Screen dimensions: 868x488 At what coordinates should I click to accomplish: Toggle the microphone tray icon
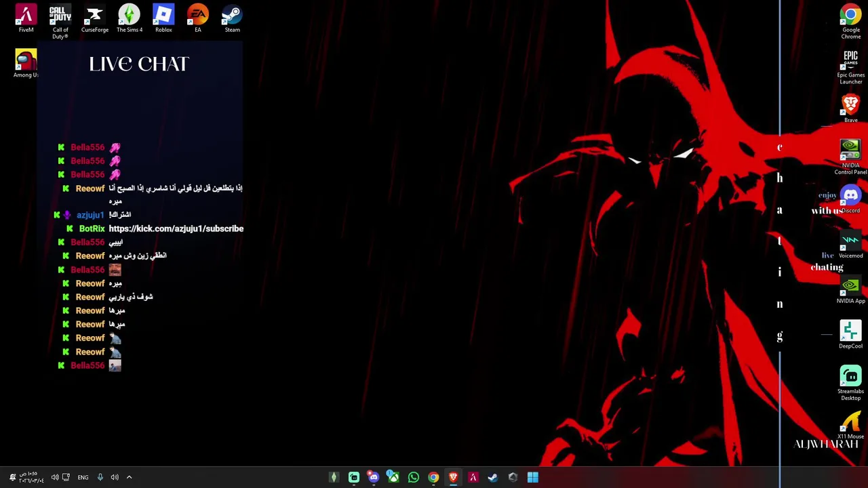tap(100, 477)
